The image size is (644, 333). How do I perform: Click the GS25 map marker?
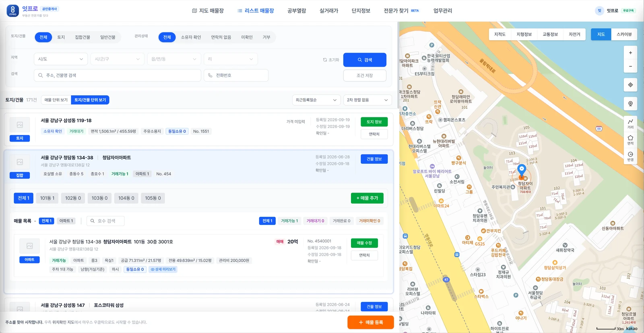click(x=479, y=239)
